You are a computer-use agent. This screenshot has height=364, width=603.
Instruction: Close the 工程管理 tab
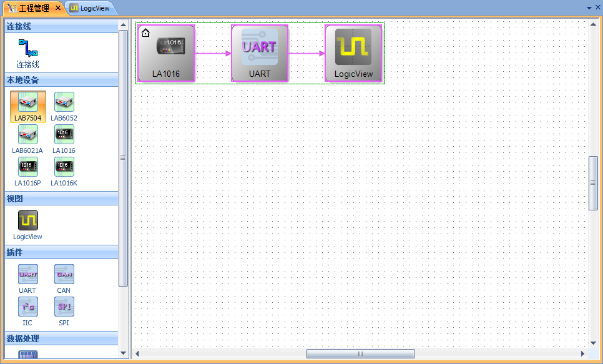[58, 7]
